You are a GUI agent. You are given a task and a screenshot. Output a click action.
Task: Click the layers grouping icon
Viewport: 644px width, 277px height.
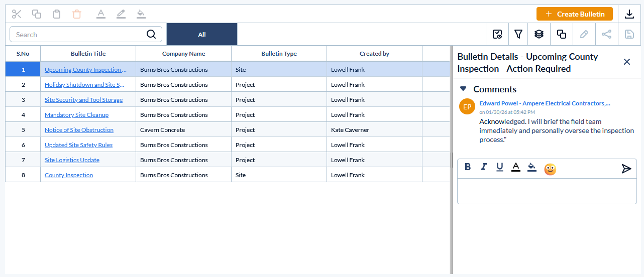[x=539, y=34]
